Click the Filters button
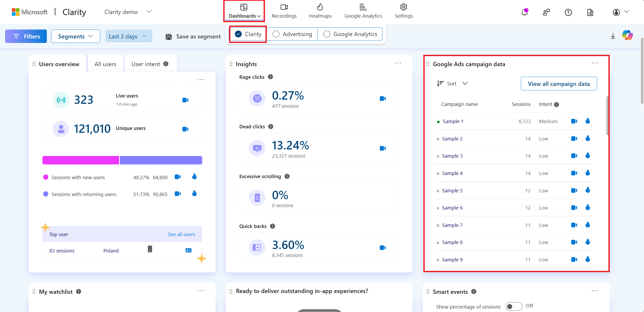644x312 pixels. [x=26, y=36]
